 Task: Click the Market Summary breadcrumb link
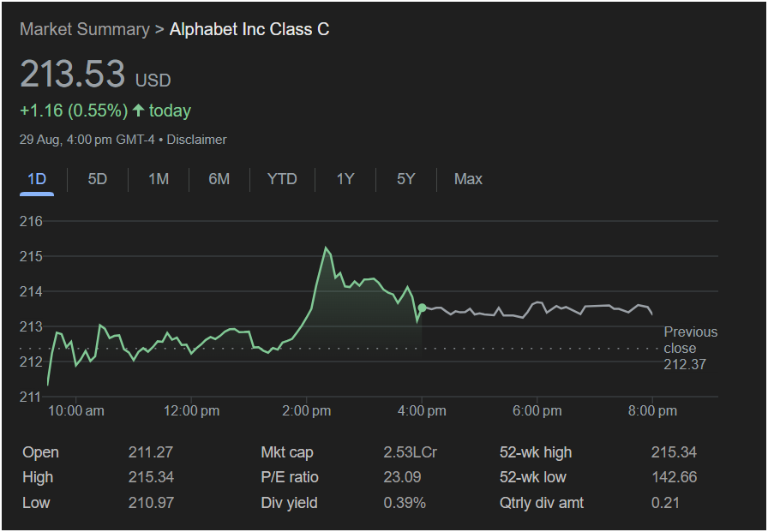pos(84,29)
